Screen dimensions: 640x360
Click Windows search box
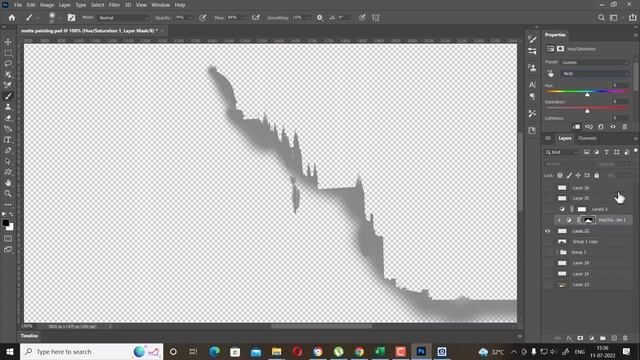pyautogui.click(x=92, y=351)
